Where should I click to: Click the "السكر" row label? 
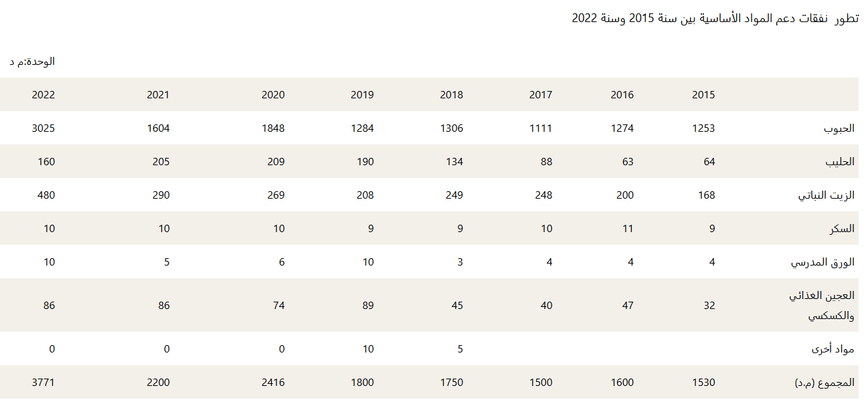(x=843, y=229)
